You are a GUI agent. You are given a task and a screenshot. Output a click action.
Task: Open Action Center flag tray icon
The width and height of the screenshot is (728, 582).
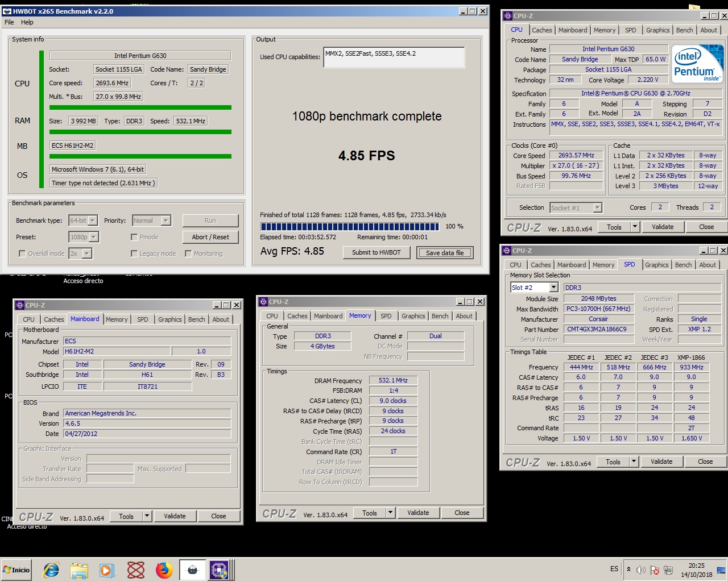[655, 570]
